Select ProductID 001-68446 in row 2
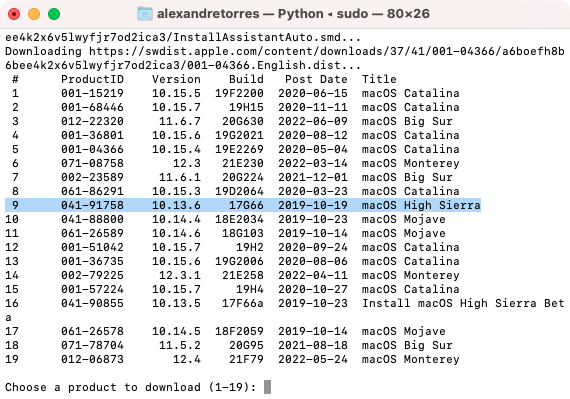570x399 pixels. pos(92,107)
